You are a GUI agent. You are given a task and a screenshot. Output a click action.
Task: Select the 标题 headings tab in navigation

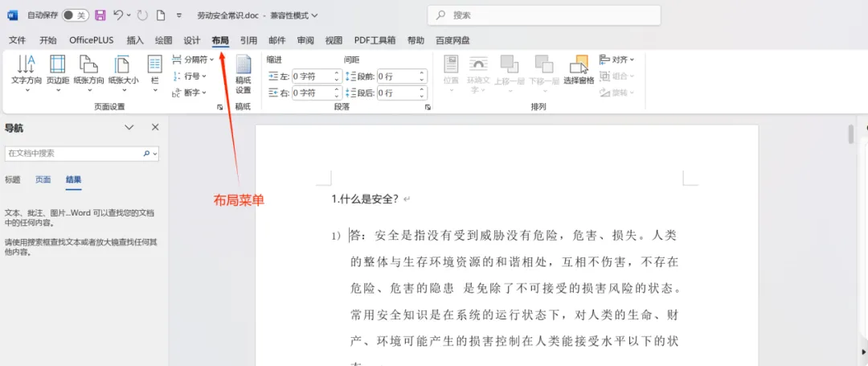13,179
